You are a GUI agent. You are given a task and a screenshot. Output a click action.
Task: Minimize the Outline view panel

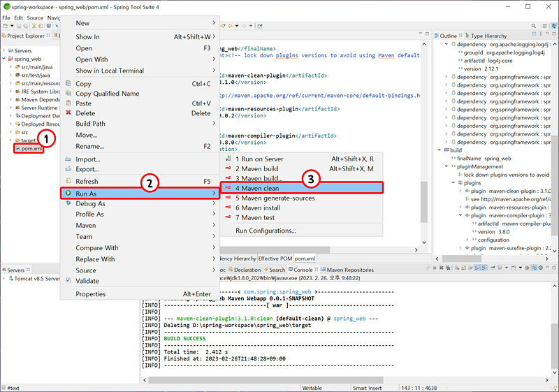pyautogui.click(x=547, y=33)
